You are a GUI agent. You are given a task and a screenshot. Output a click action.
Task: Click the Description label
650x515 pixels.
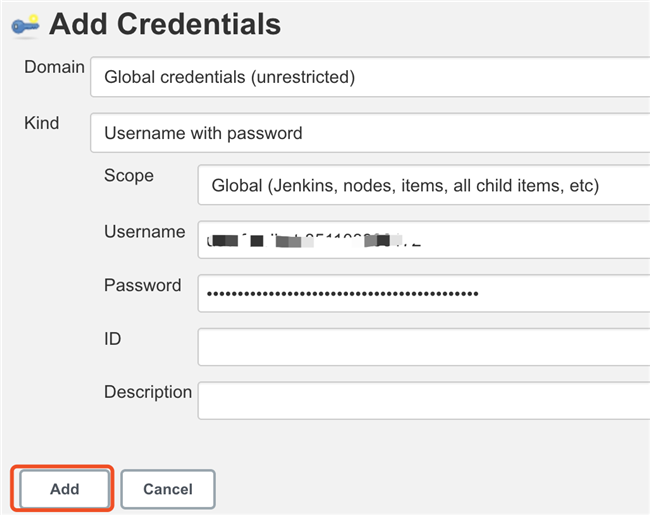pyautogui.click(x=147, y=392)
